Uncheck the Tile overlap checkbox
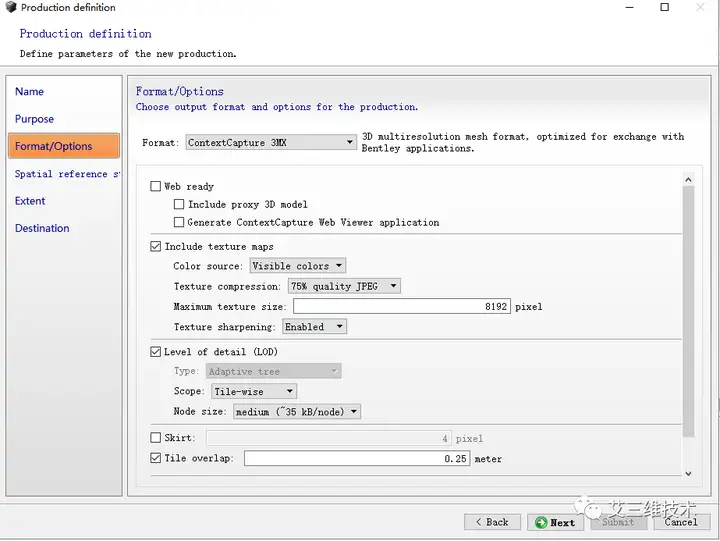 156,458
